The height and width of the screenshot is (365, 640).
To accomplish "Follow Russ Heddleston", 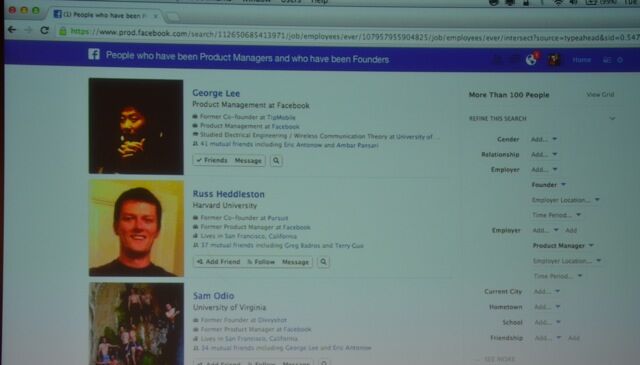I will pos(261,262).
